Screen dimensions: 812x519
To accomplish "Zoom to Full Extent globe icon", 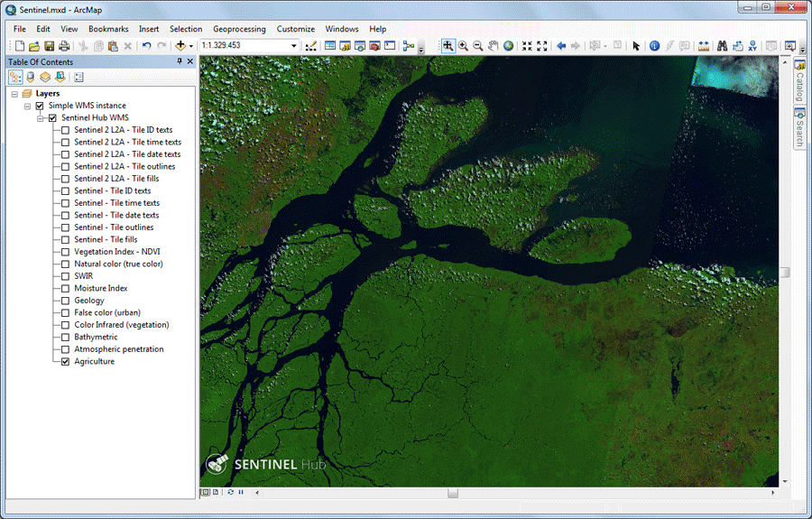I will coord(509,45).
